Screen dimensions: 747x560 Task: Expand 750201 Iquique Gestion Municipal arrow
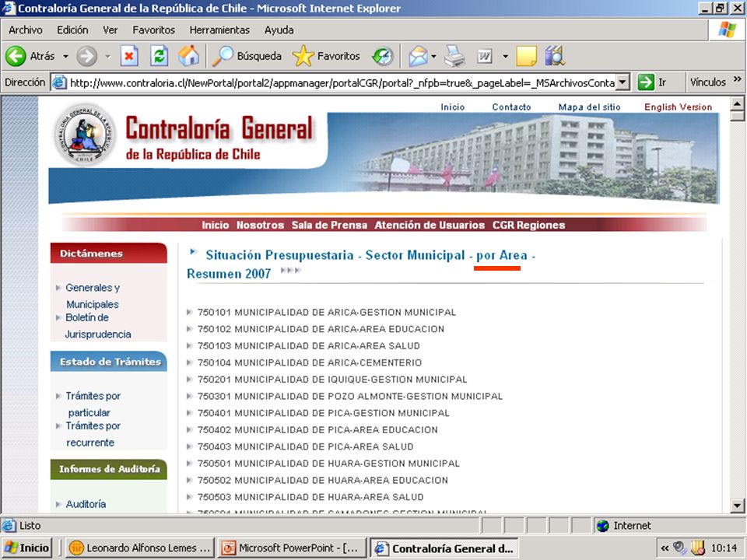click(190, 380)
